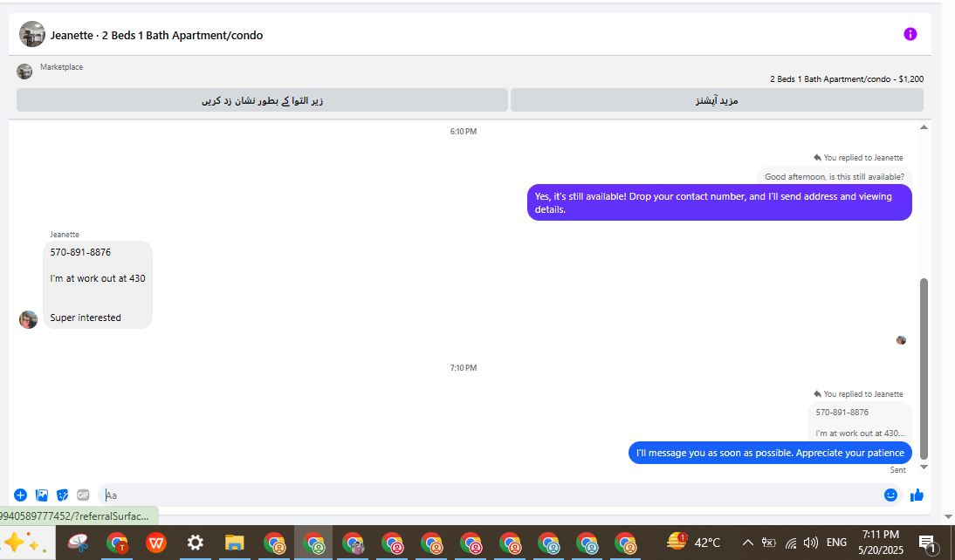Open the GIF picker
Image resolution: width=955 pixels, height=560 pixels.
84,495
